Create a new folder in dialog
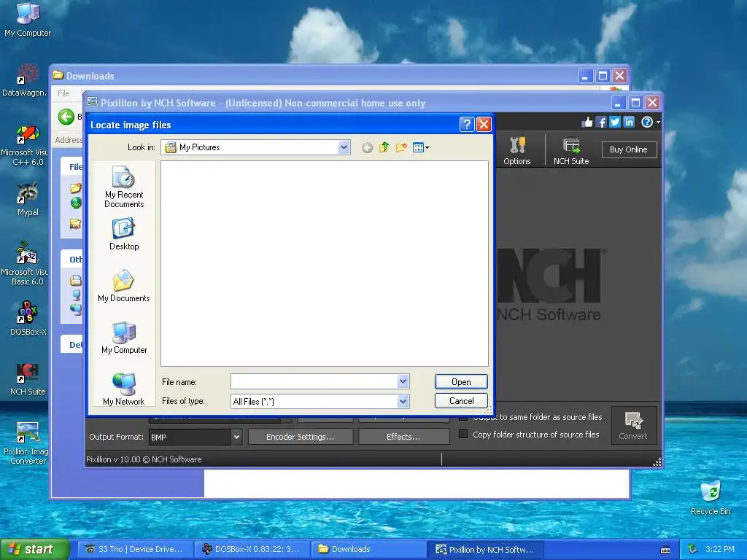 click(x=401, y=147)
